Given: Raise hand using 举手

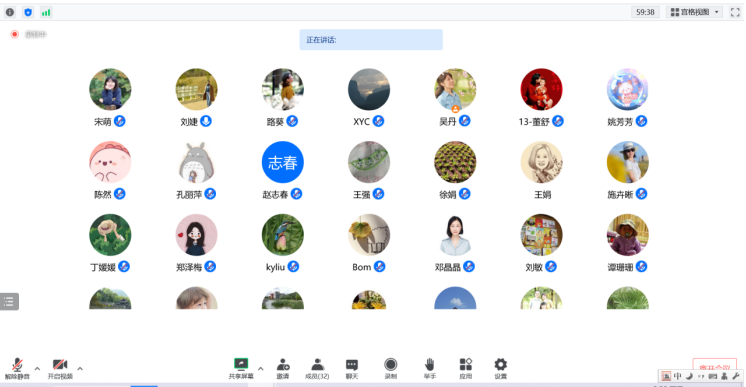Looking at the screenshot, I should click(430, 368).
